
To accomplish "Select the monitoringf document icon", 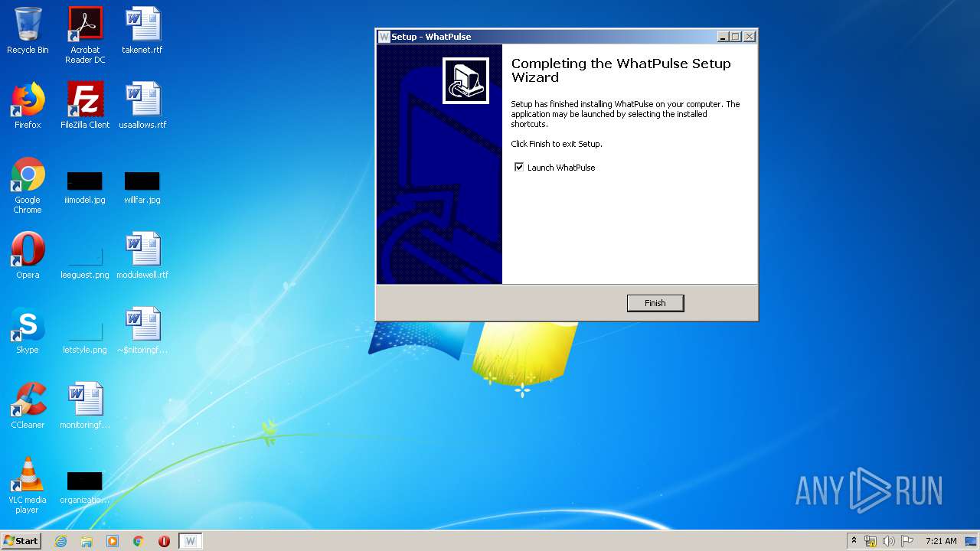I will pos(85,406).
